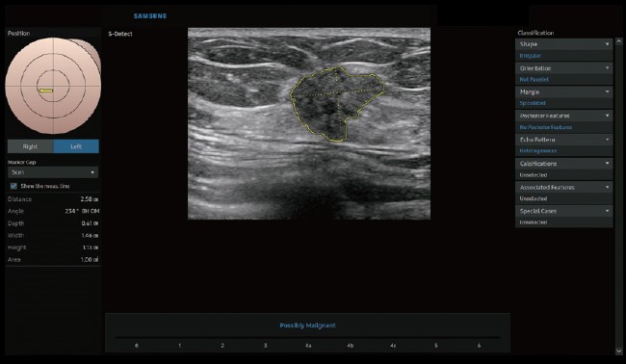626x364 pixels.
Task: Select BI-RADS score 4a on scale
Action: point(308,346)
